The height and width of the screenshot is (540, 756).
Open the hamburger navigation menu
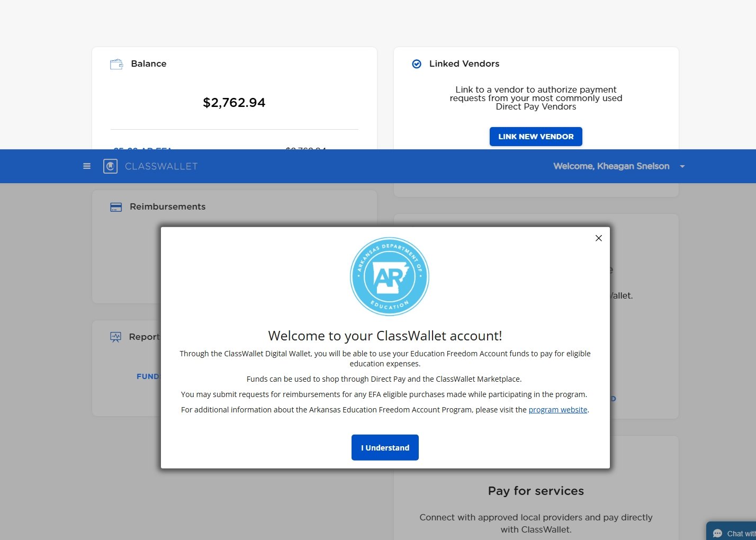87,166
